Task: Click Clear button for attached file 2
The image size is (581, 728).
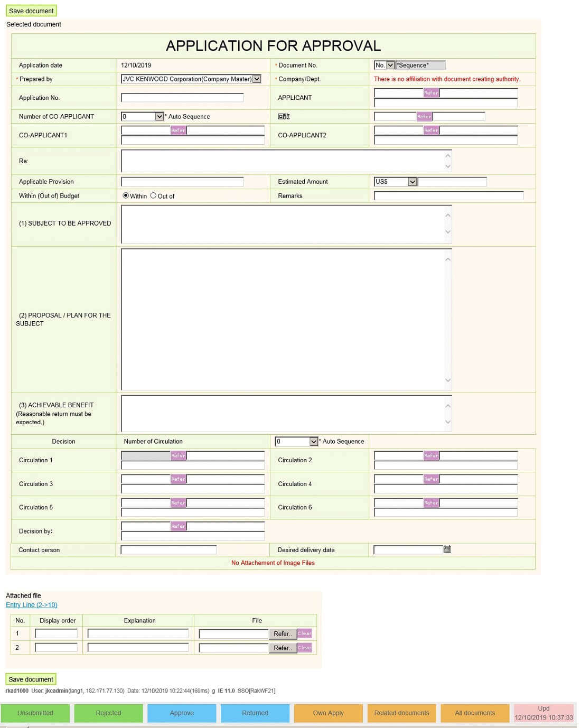Action: tap(305, 648)
